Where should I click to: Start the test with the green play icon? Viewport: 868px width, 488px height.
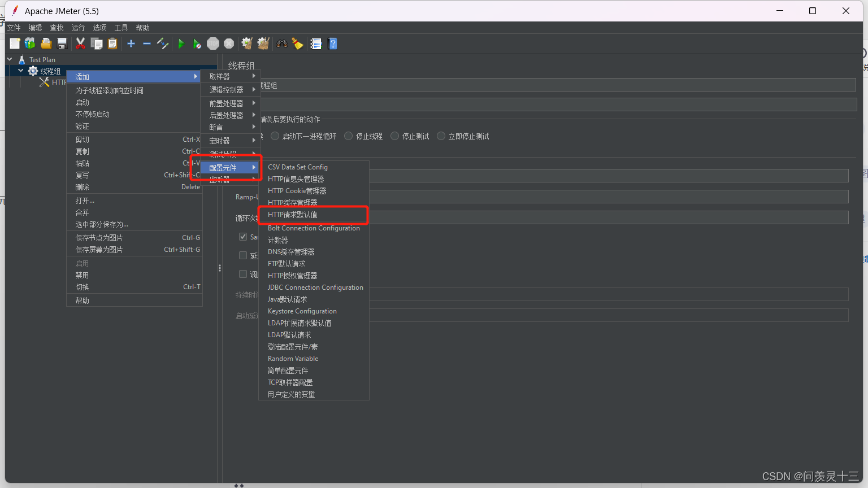point(181,43)
